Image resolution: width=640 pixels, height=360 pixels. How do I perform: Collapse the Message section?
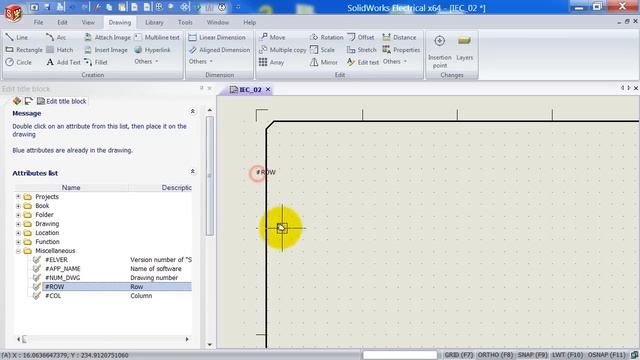192,111
